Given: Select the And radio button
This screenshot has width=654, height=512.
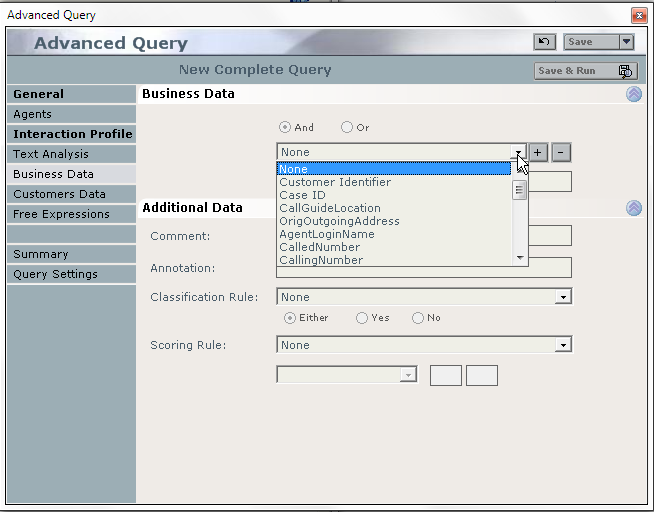Looking at the screenshot, I should [285, 128].
